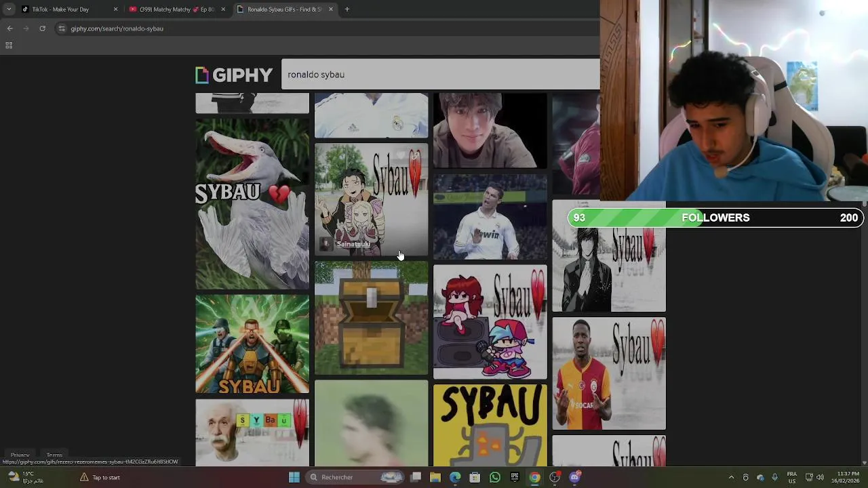Click the giphy.com address bar URL

(117, 28)
